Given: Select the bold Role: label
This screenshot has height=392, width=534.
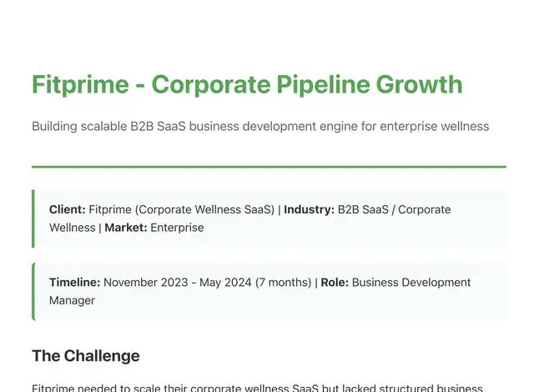Looking at the screenshot, I should (x=335, y=283).
